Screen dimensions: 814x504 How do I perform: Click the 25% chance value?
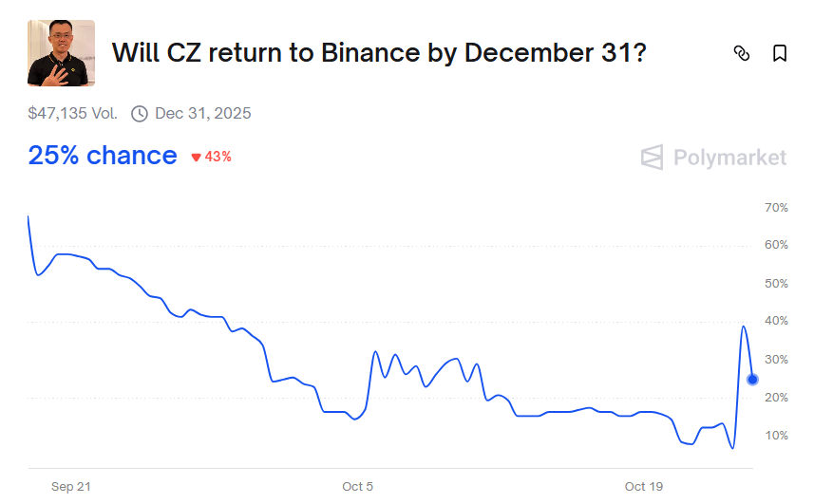[x=103, y=156]
